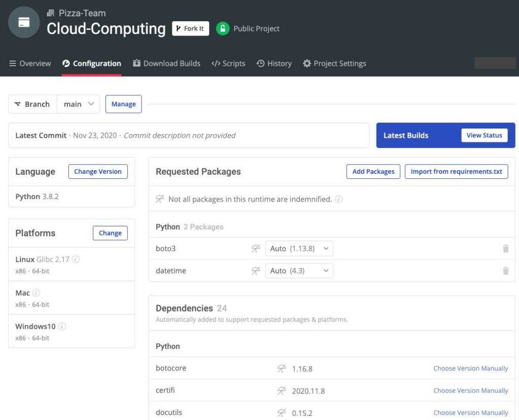Click the Import from requirements.txt button

pyautogui.click(x=456, y=171)
